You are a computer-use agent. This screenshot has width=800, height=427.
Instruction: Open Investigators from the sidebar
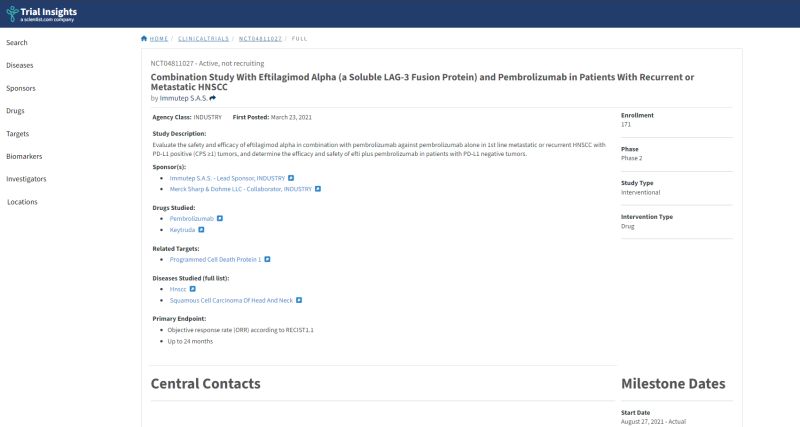(x=26, y=179)
